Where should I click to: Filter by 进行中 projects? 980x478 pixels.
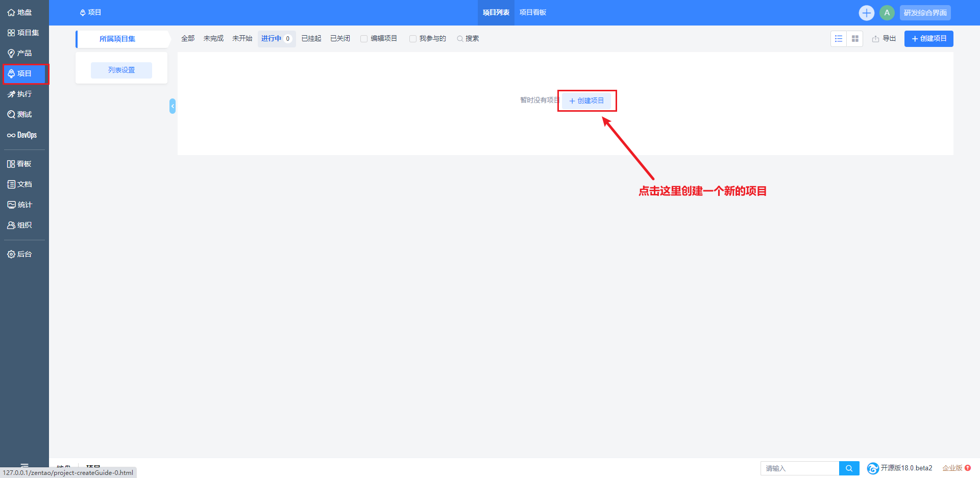(277, 39)
